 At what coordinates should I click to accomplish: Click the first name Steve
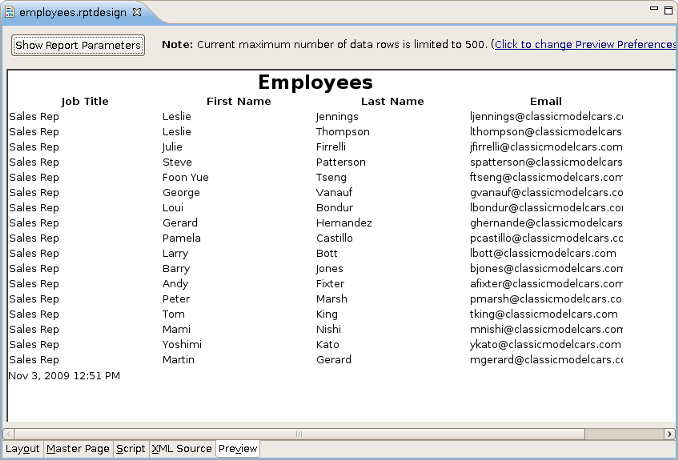point(177,162)
